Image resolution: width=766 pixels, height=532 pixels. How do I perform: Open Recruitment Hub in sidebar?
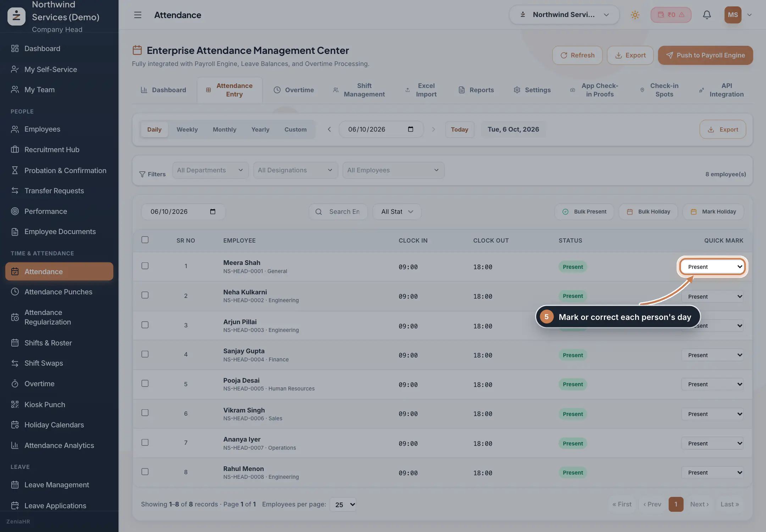tap(59, 150)
